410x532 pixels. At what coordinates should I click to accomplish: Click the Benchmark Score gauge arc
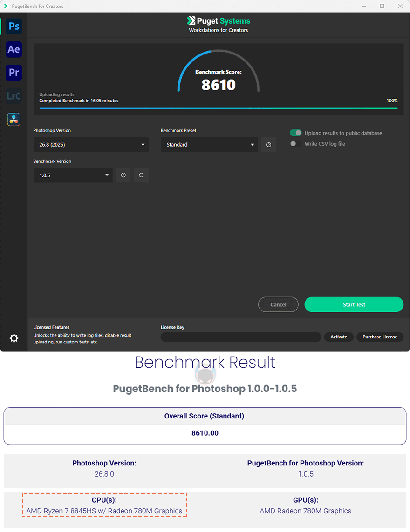pos(219,71)
